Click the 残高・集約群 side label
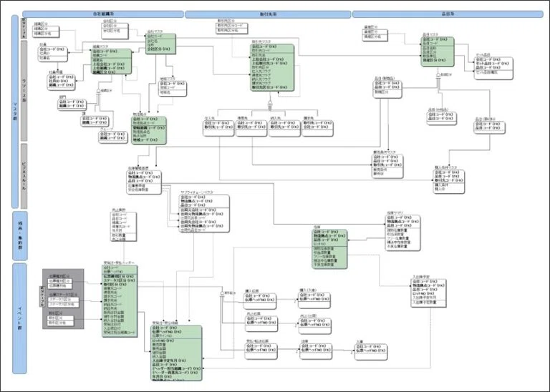 tap(19, 235)
